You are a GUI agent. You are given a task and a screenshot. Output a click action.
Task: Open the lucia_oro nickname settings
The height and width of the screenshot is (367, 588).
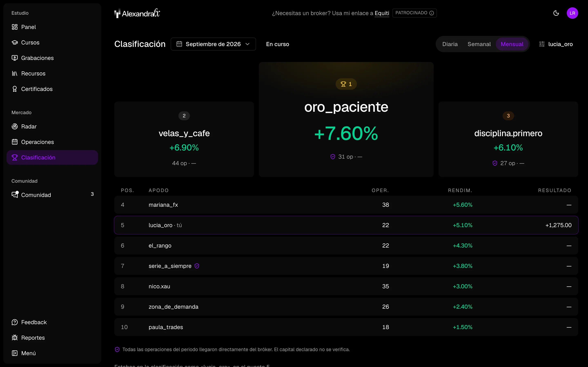click(556, 44)
